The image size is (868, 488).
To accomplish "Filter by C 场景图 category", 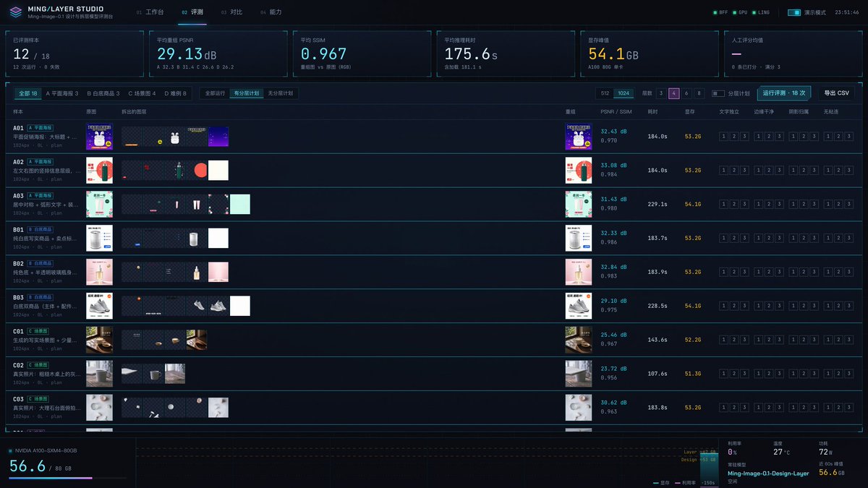I will point(142,93).
